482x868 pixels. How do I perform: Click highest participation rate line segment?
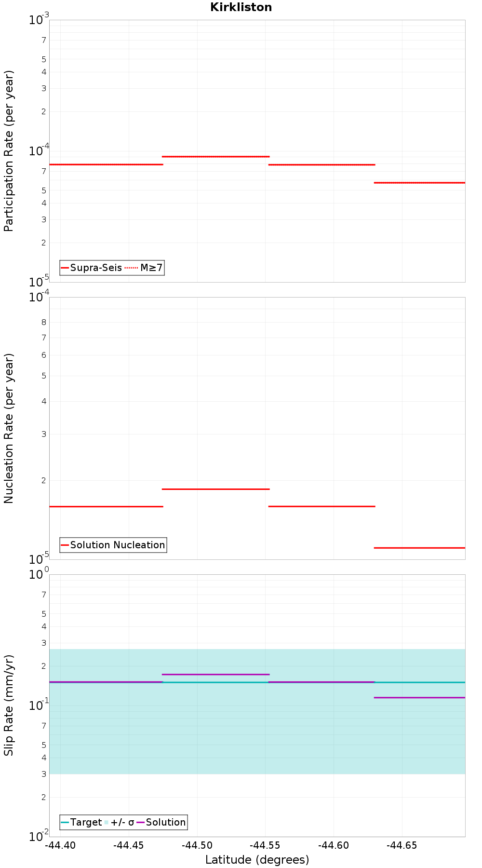[215, 156]
